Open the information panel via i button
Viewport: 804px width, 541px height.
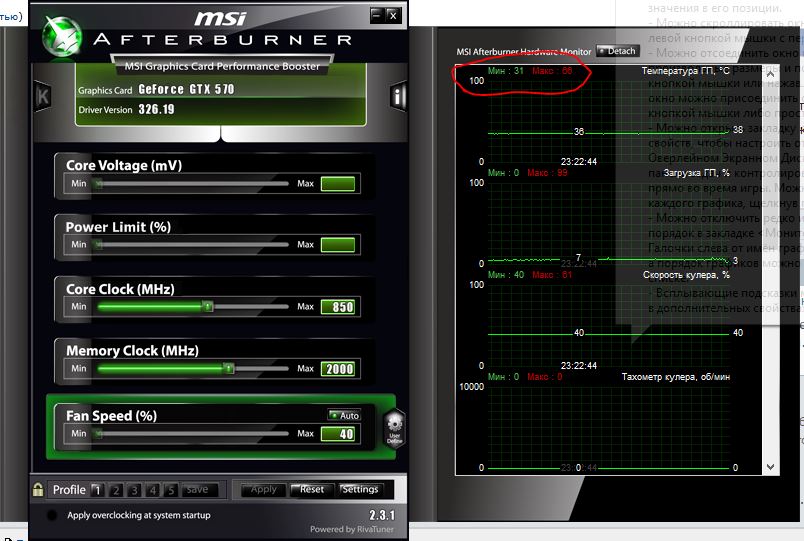(398, 96)
